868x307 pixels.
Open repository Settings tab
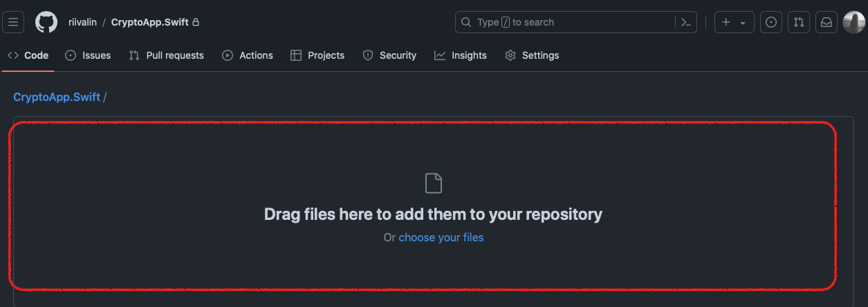pos(532,55)
